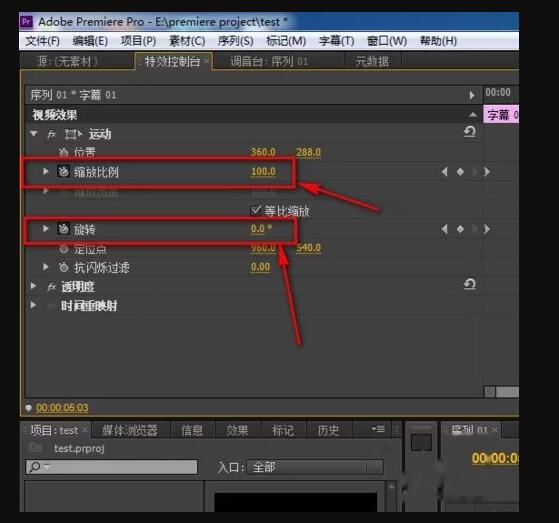559x523 pixels.
Task: Select the 字幕 clip in mini timeline
Action: pyautogui.click(x=501, y=115)
